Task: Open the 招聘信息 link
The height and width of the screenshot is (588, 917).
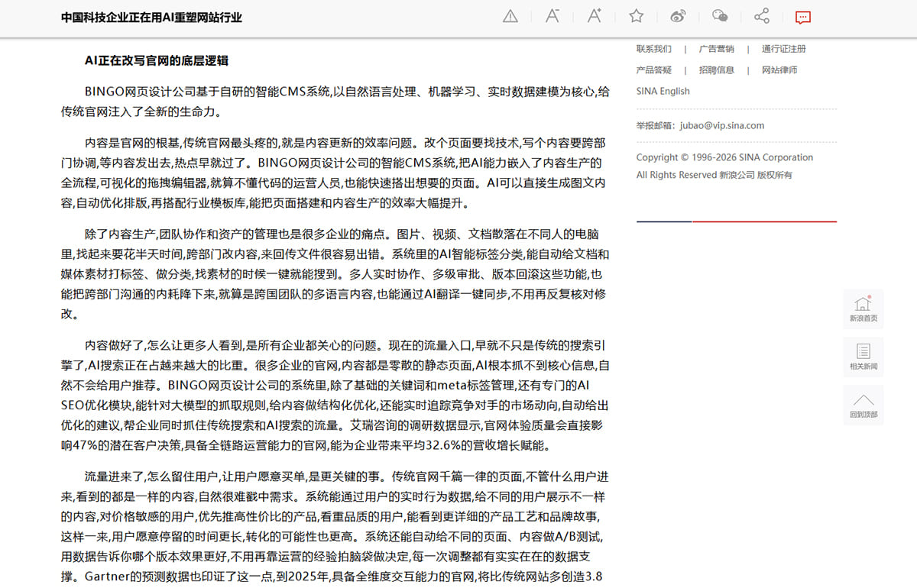Action: [x=717, y=70]
